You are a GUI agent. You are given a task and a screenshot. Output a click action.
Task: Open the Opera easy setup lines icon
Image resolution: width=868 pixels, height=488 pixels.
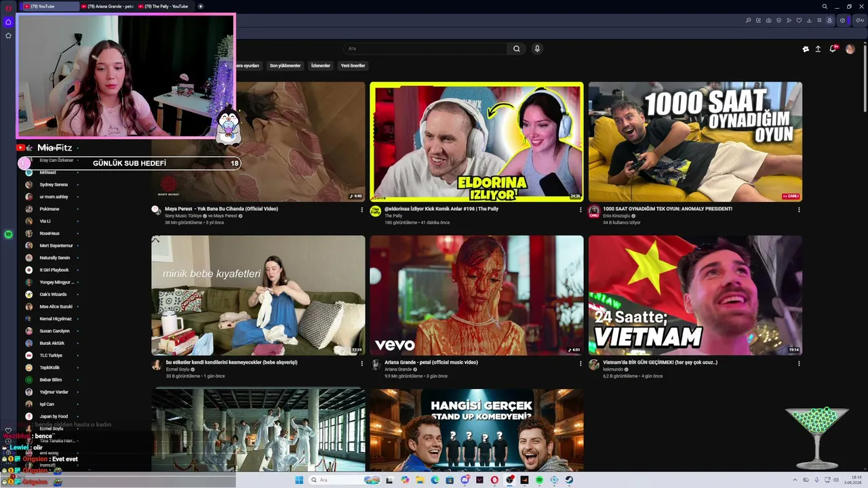tap(819, 20)
